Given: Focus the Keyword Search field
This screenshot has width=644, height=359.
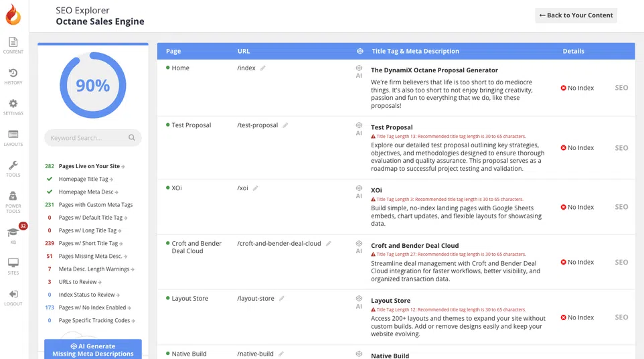Looking at the screenshot, I should click(93, 137).
